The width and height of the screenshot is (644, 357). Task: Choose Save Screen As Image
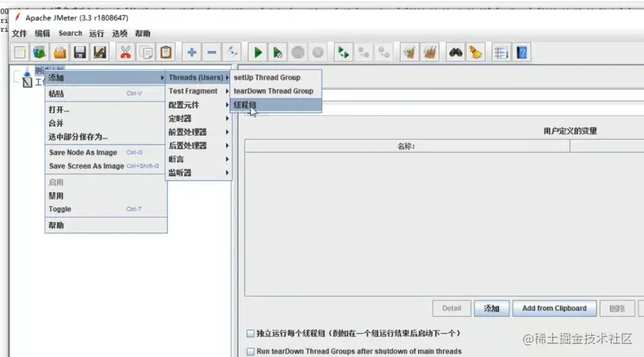(106, 166)
